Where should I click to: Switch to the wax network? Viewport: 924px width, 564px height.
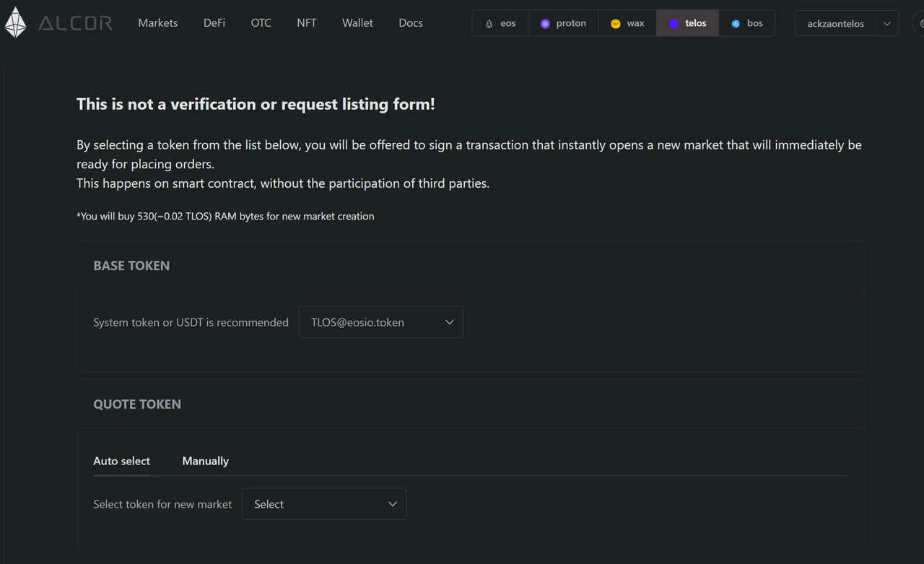coord(627,23)
